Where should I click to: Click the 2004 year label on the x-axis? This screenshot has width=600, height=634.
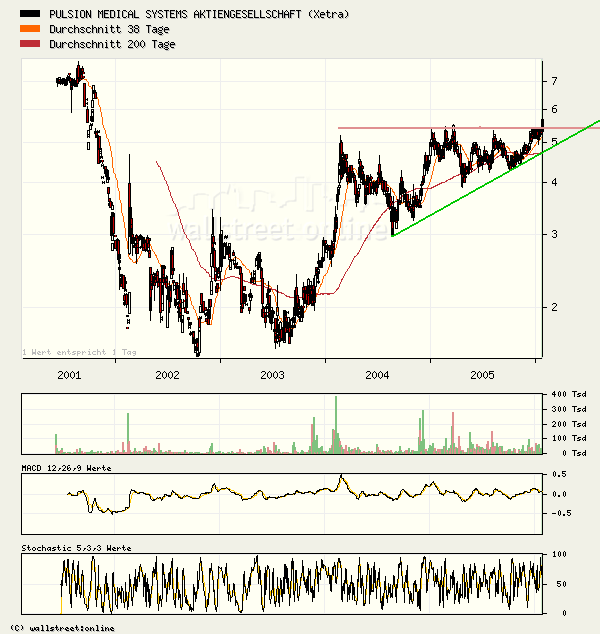(377, 375)
